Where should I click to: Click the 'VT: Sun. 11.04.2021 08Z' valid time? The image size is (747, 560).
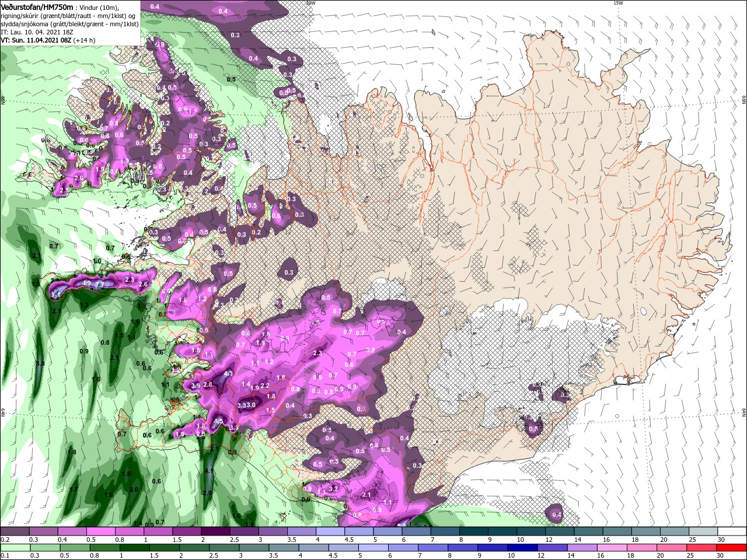click(36, 40)
